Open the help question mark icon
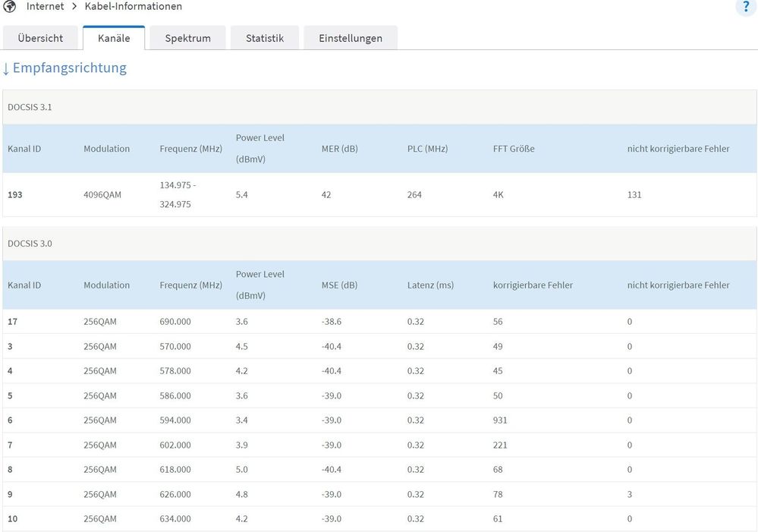This screenshot has width=758, height=532. click(x=746, y=7)
